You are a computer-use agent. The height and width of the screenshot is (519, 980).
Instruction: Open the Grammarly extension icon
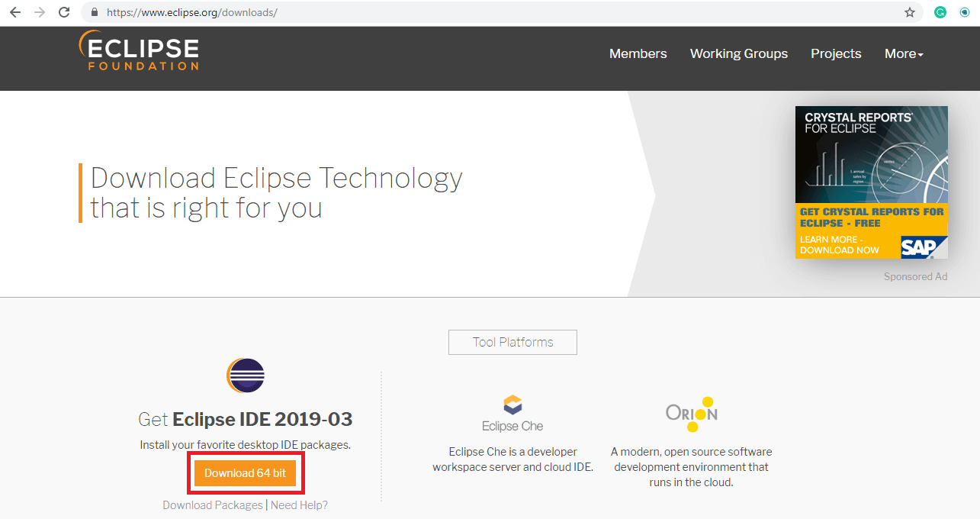coord(941,12)
